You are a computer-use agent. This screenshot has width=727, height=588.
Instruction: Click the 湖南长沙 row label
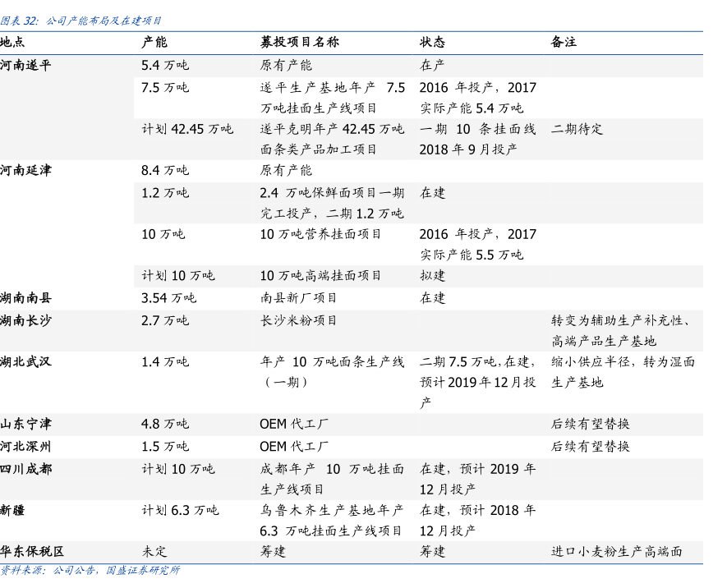pos(25,320)
